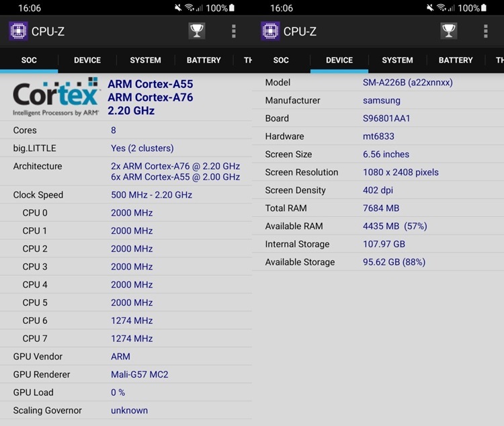Open BATTERY tab in right screen
504x426 pixels.
(456, 60)
